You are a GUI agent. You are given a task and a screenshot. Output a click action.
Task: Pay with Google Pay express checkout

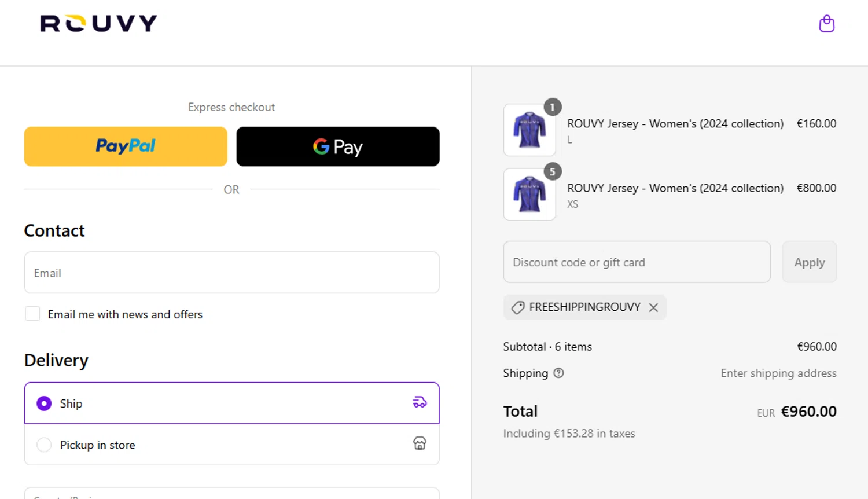click(338, 146)
